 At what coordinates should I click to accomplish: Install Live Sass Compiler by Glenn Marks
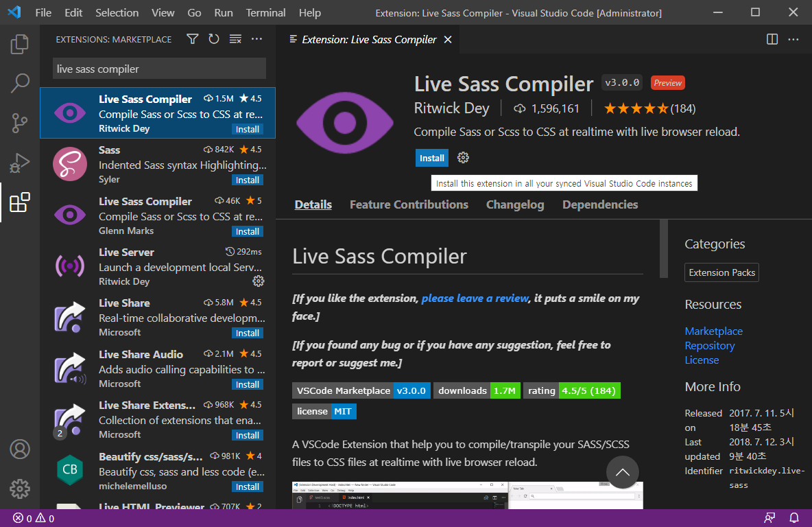pos(248,231)
